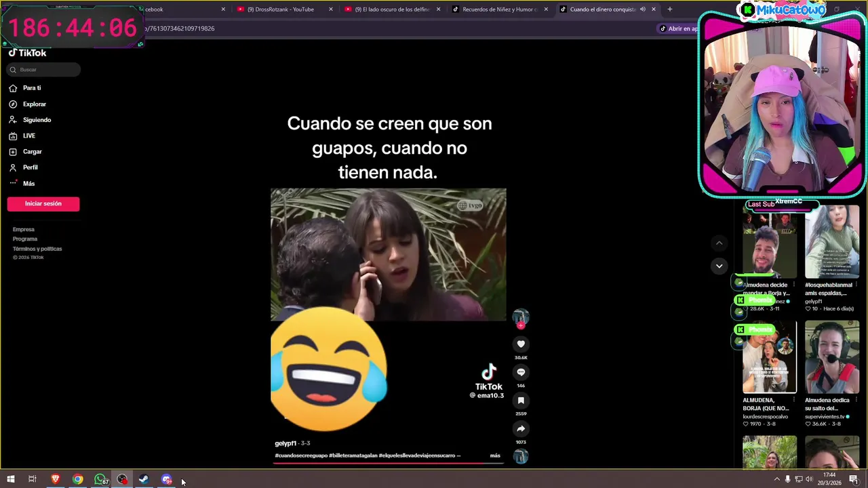Viewport: 868px width, 488px height.
Task: Share the video with arrow icon
Action: [x=521, y=428]
